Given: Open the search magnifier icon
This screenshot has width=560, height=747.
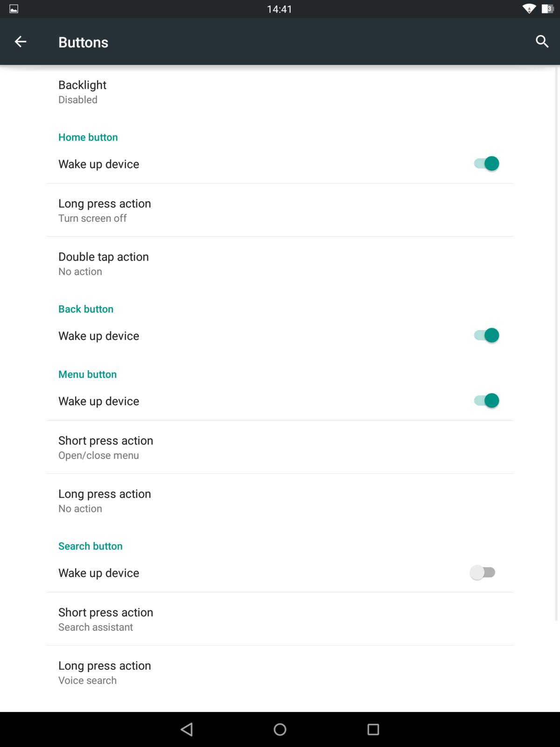Looking at the screenshot, I should tap(542, 42).
